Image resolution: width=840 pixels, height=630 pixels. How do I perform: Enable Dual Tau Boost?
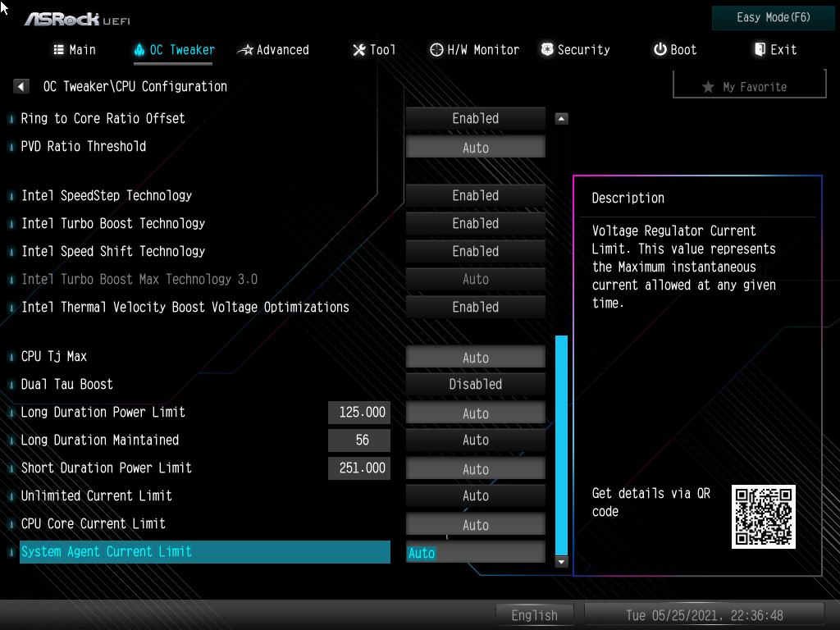point(475,384)
